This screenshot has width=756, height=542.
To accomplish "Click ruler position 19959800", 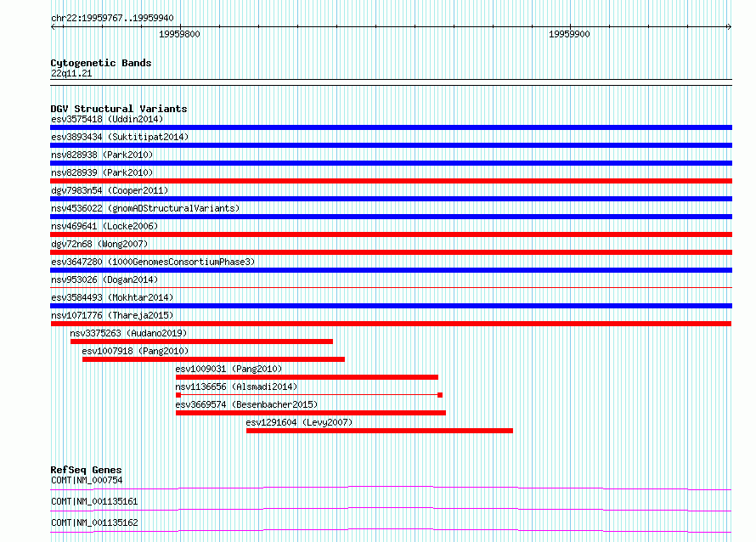I will point(179,34).
